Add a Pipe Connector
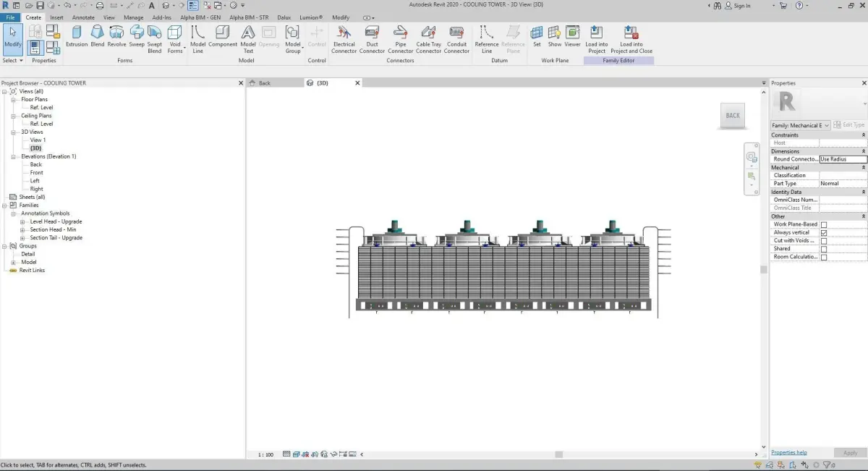The height and width of the screenshot is (471, 868). (400, 40)
